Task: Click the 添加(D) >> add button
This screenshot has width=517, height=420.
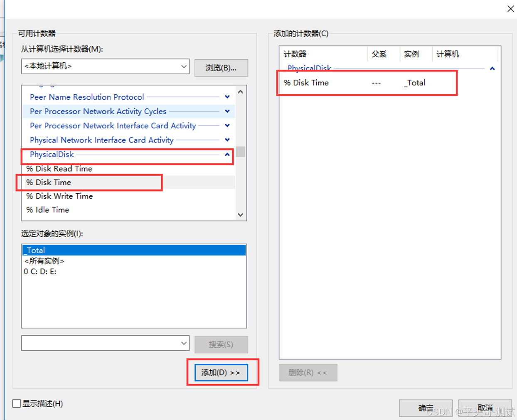Action: [x=221, y=373]
